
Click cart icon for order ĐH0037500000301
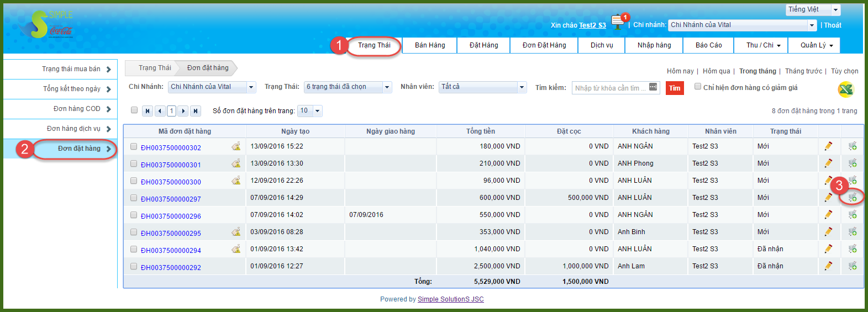pos(853,163)
